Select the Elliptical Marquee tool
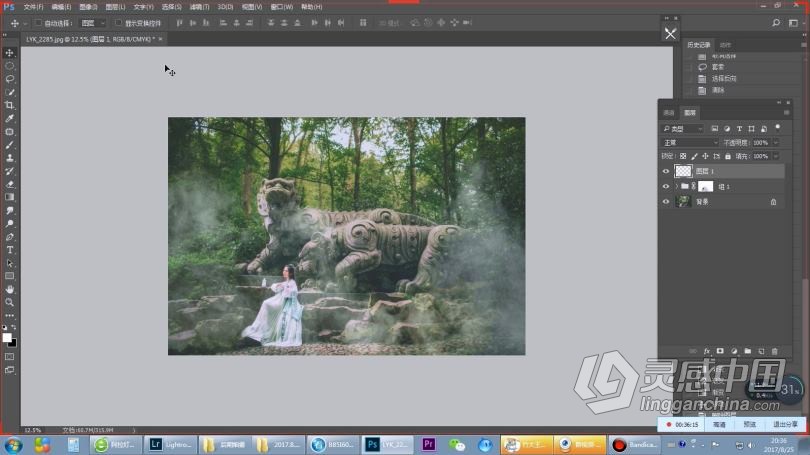The width and height of the screenshot is (810, 455). tap(9, 66)
